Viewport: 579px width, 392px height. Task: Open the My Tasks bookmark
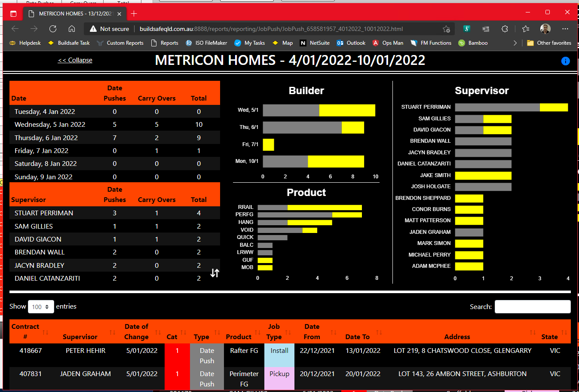pos(250,43)
